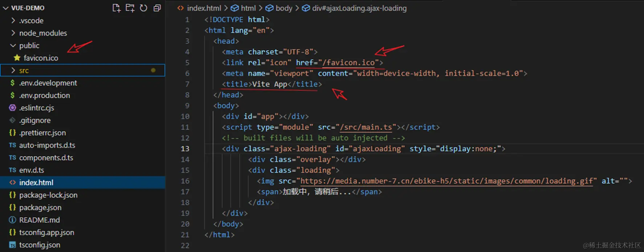
Task: Click line number 7 in gutter
Action: 187,84
